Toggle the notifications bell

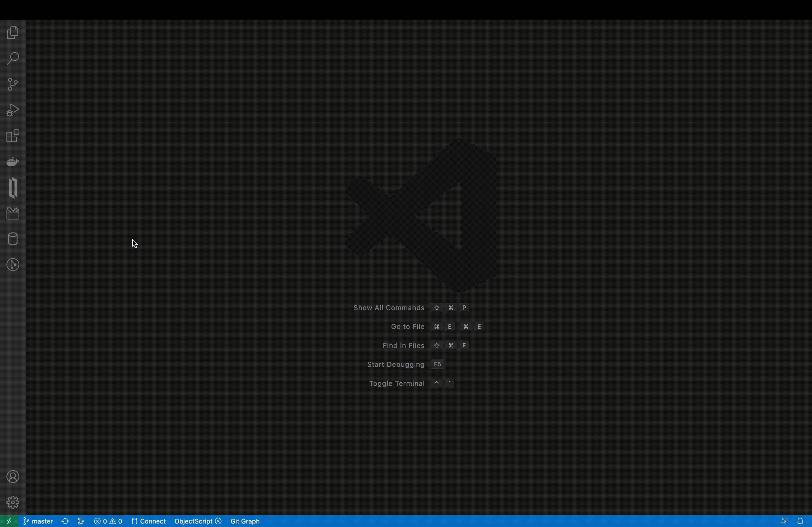[800, 521]
